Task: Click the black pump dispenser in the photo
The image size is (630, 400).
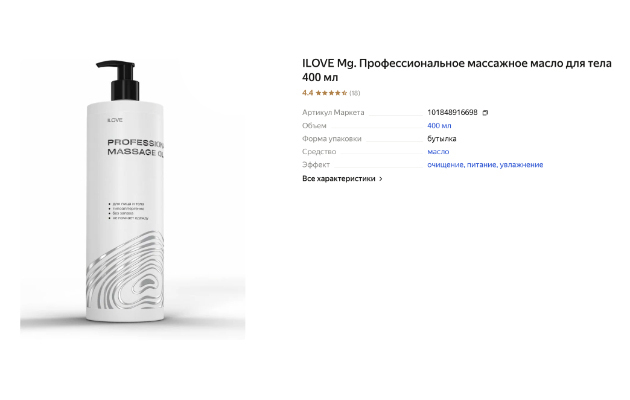Action: tap(119, 80)
